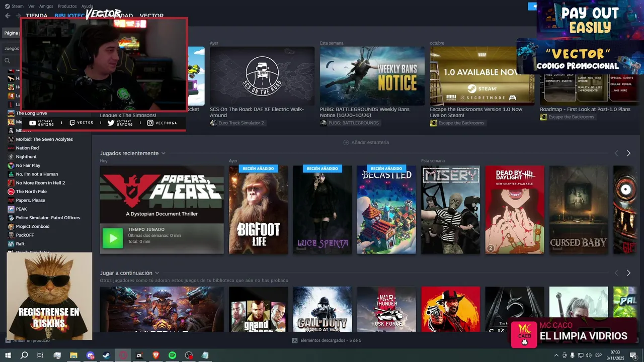Move the Jugados recientemente shelf back with left arrow
Screen dimensions: 644x362
(x=616, y=153)
